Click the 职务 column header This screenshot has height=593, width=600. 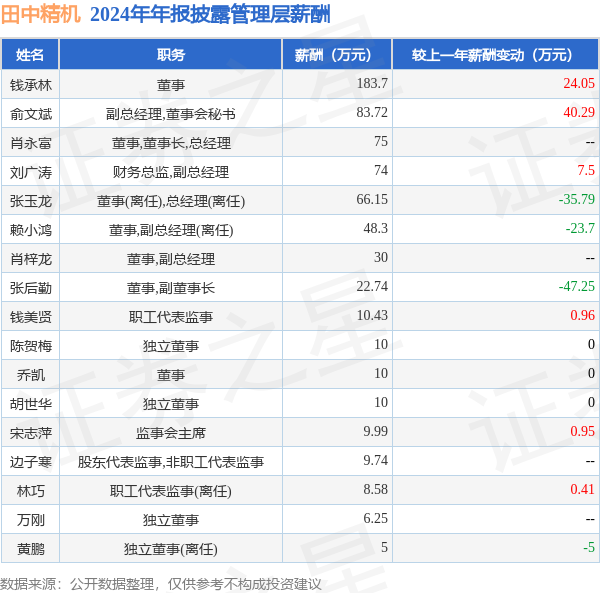click(x=171, y=55)
